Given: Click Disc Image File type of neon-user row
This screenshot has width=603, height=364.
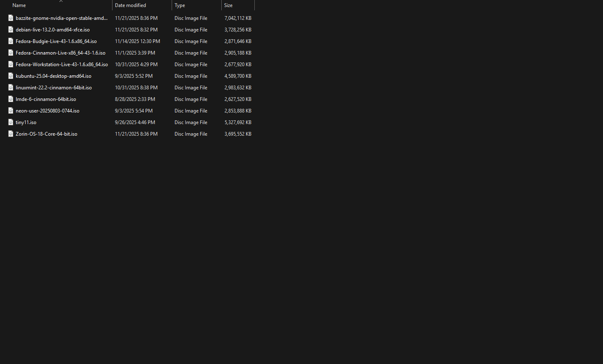Looking at the screenshot, I should [x=191, y=111].
